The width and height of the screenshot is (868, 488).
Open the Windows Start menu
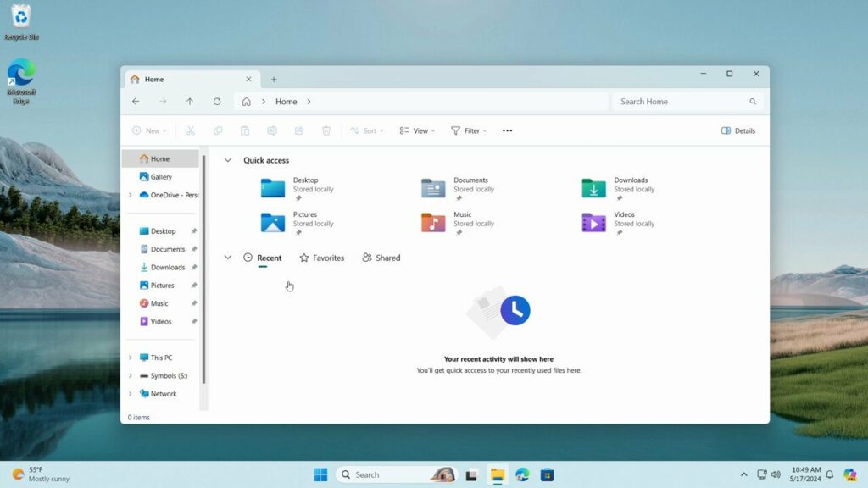pyautogui.click(x=320, y=474)
